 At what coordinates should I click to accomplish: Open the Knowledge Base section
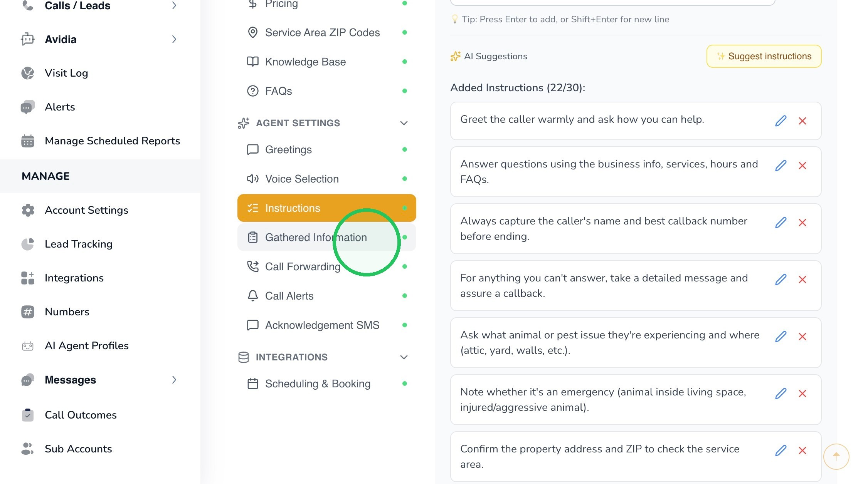pyautogui.click(x=326, y=62)
